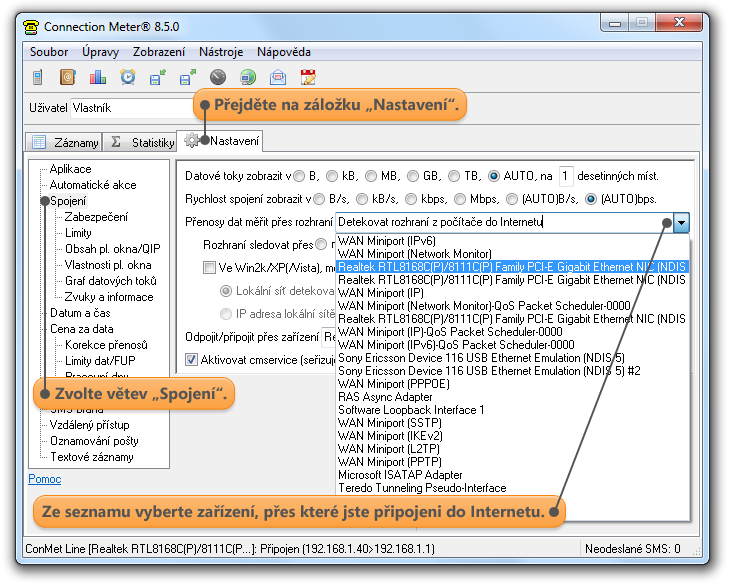Open the bar chart statistics icon
The image size is (733, 585).
pos(98,77)
